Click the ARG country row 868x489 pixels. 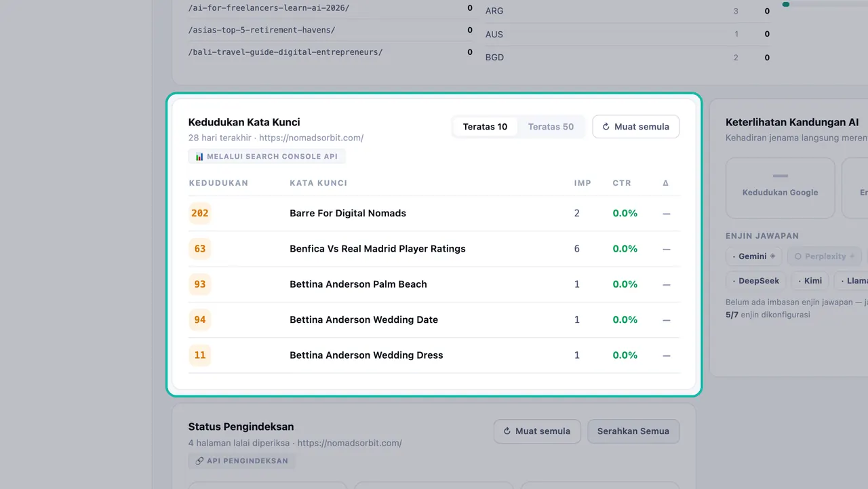(627, 11)
